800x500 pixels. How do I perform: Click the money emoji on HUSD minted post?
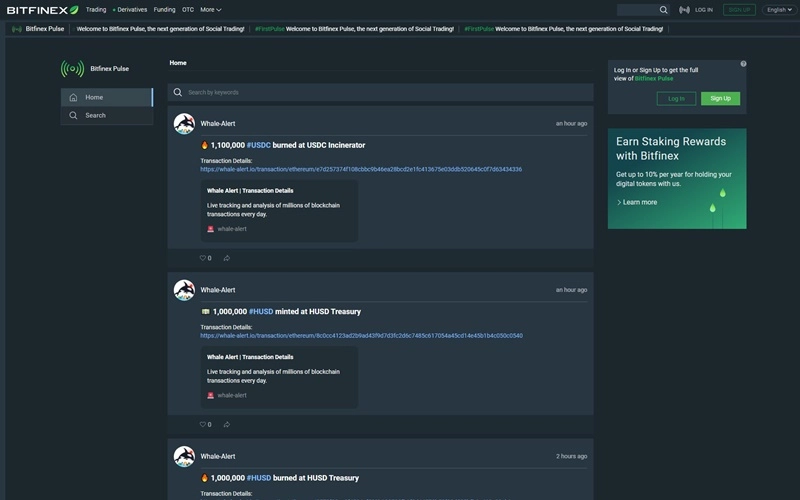[206, 312]
